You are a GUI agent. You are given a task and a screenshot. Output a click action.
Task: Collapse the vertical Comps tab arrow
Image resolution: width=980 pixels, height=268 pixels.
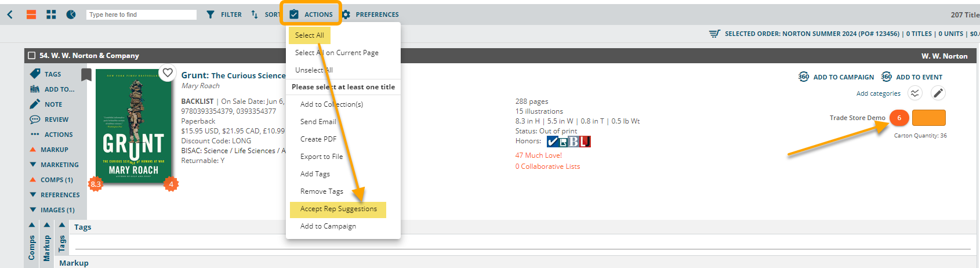(32, 225)
